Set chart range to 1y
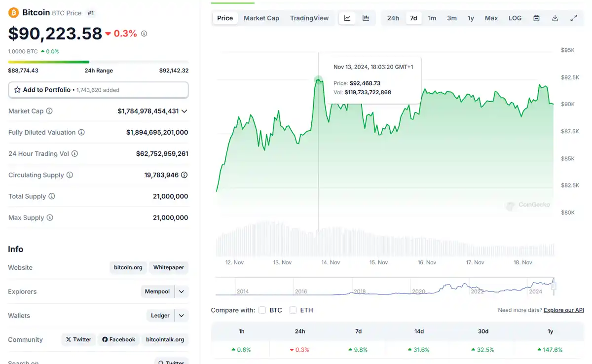The height and width of the screenshot is (364, 592). click(x=471, y=18)
